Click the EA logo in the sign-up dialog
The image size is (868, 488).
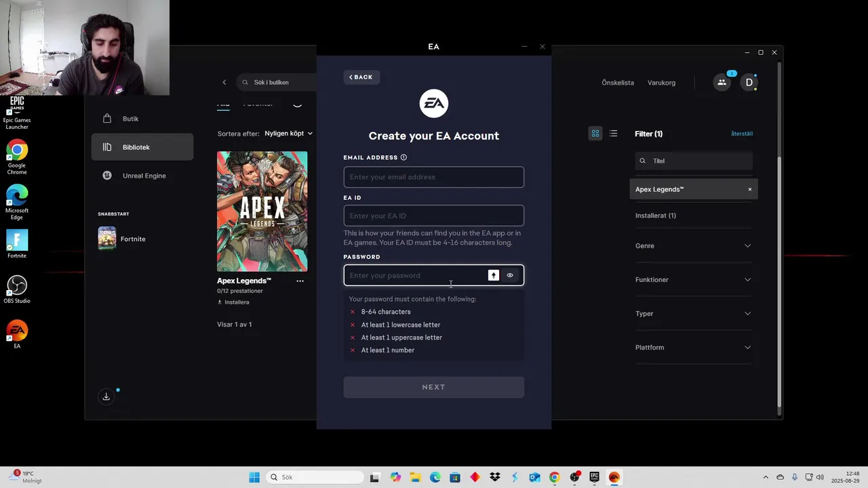pos(434,104)
